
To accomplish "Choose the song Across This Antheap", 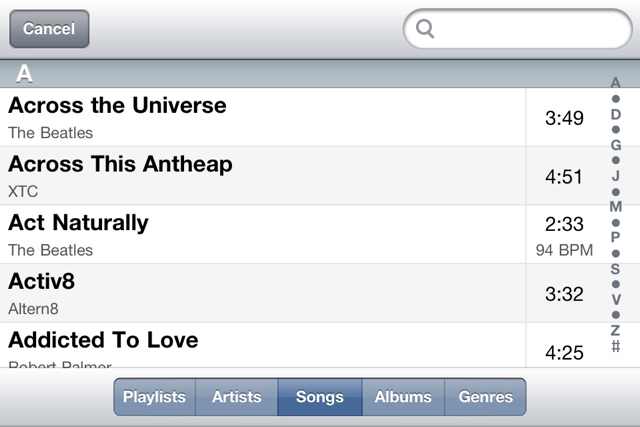I will point(265,176).
